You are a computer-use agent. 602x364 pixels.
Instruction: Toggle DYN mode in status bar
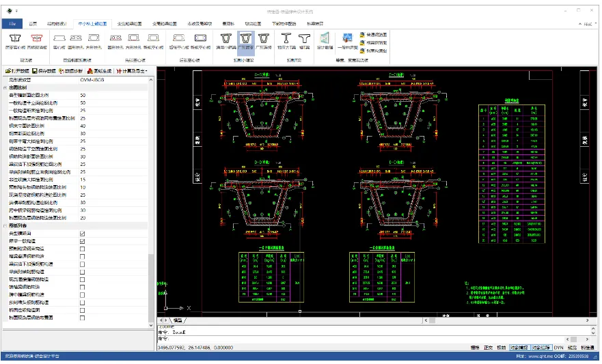pos(558,348)
